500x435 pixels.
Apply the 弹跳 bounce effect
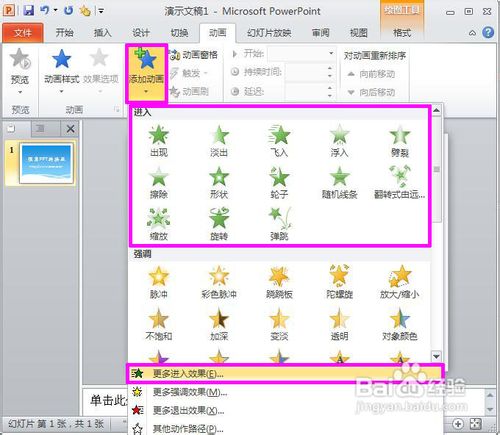coord(279,224)
